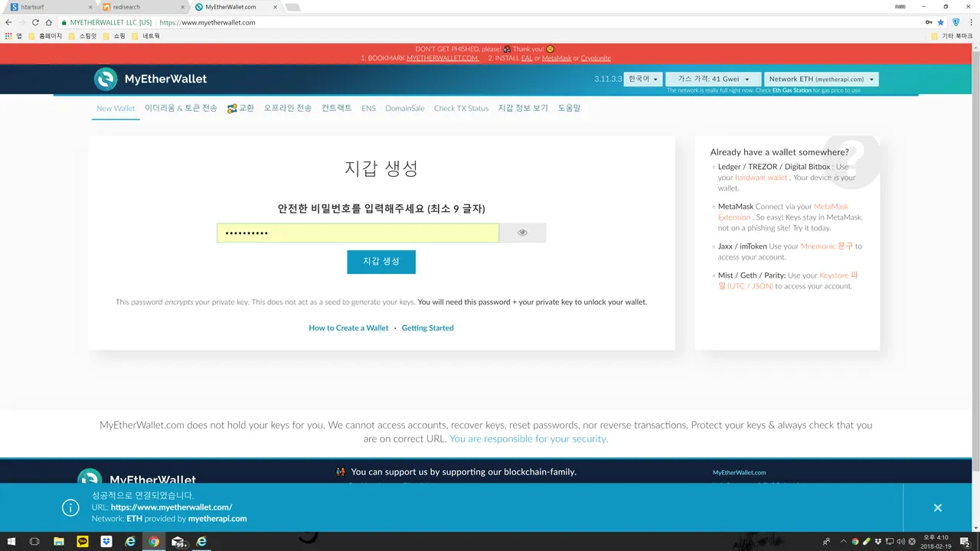Open the 스팀잇 bookmark folder

click(x=83, y=36)
